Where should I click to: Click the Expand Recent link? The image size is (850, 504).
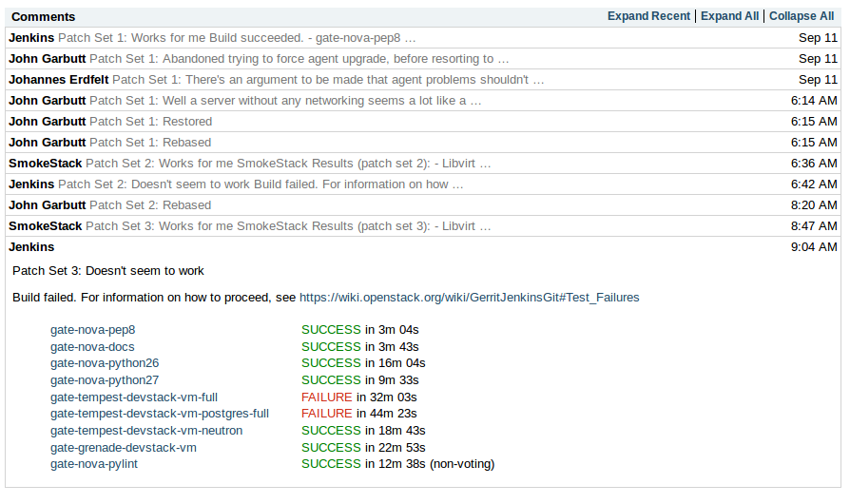(x=650, y=16)
